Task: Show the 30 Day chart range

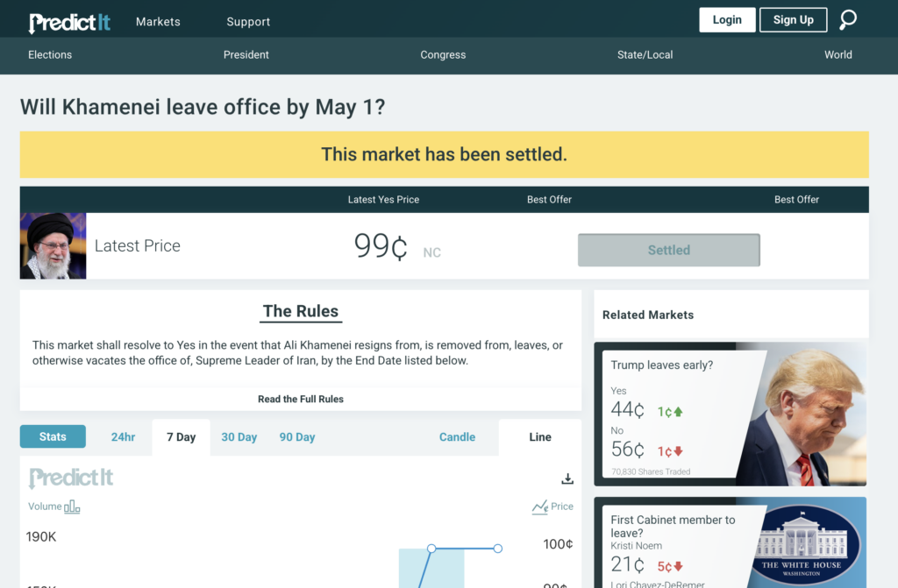Action: pos(239,437)
